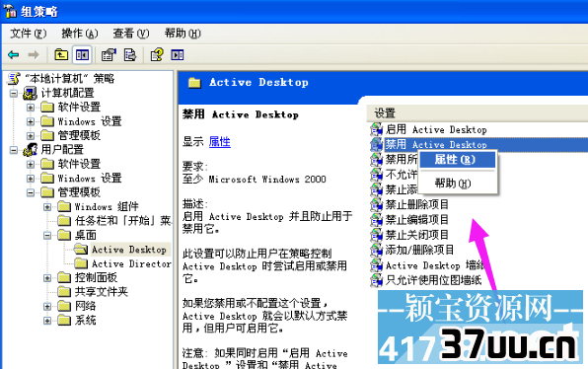Screen dimensions: 588x369
Task: Collapse the 桌面 tree node
Action: click(x=47, y=235)
